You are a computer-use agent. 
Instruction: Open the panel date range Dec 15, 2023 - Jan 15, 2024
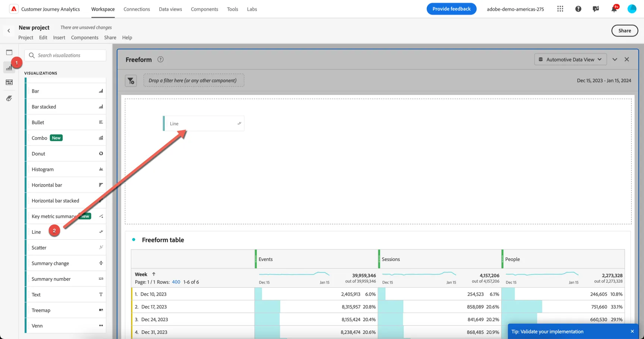[x=604, y=81]
